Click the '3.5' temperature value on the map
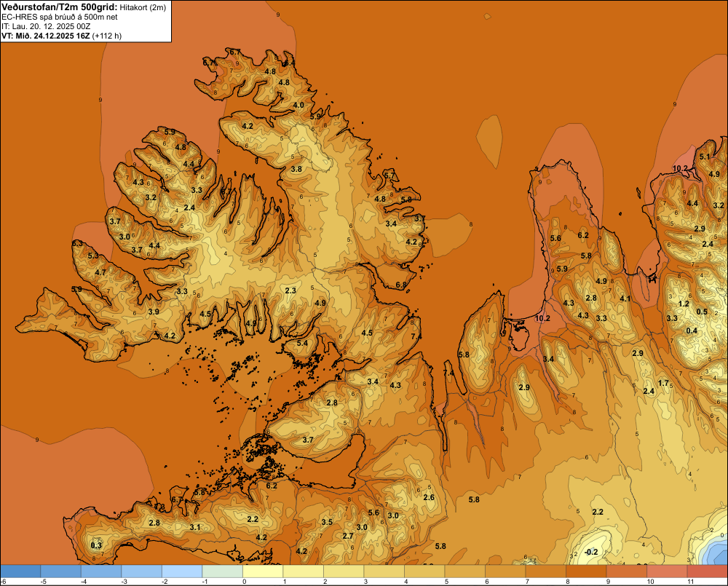Image resolution: width=728 pixels, height=586 pixels. (x=327, y=522)
